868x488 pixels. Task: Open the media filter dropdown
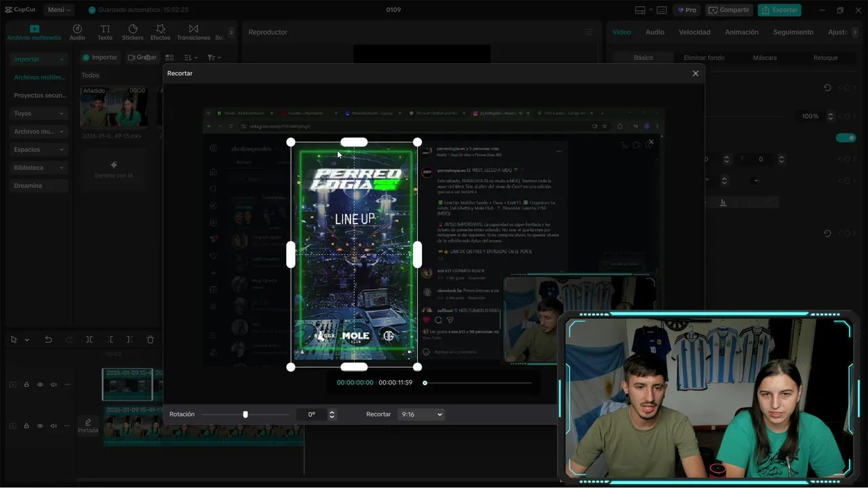click(x=214, y=58)
